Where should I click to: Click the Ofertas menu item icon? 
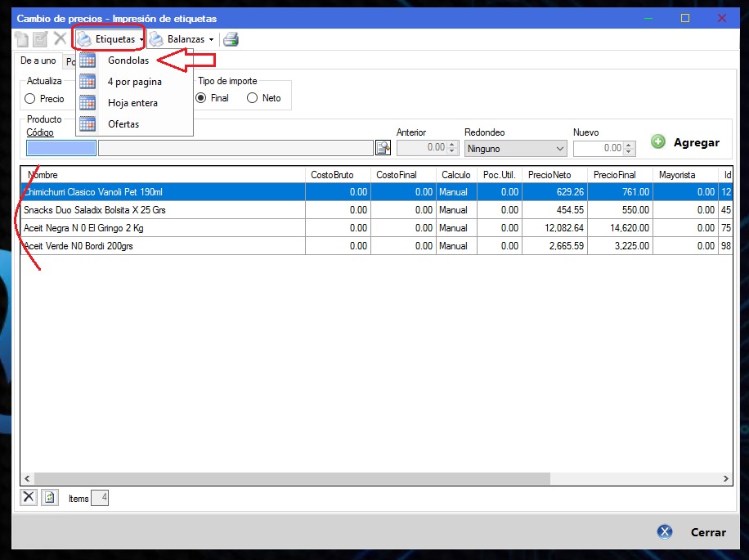87,124
